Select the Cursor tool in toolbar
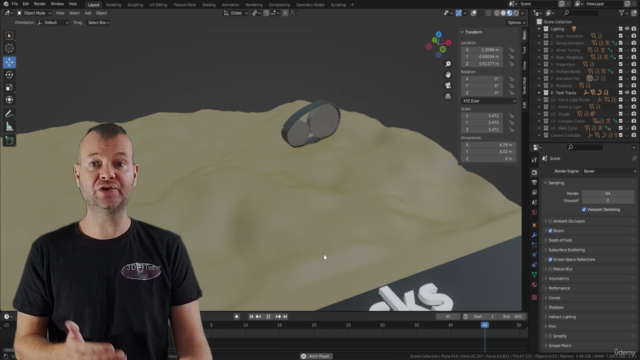This screenshot has height=360, width=640. click(9, 48)
